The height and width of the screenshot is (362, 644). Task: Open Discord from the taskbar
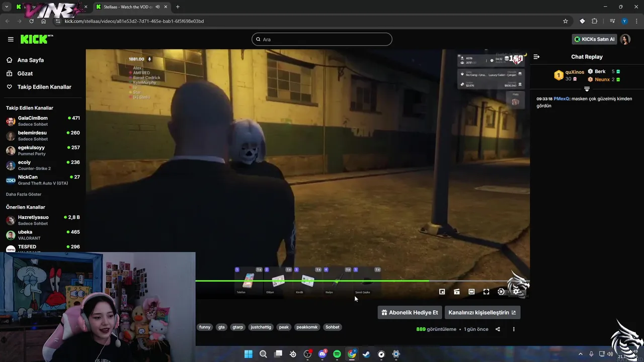tap(323, 354)
